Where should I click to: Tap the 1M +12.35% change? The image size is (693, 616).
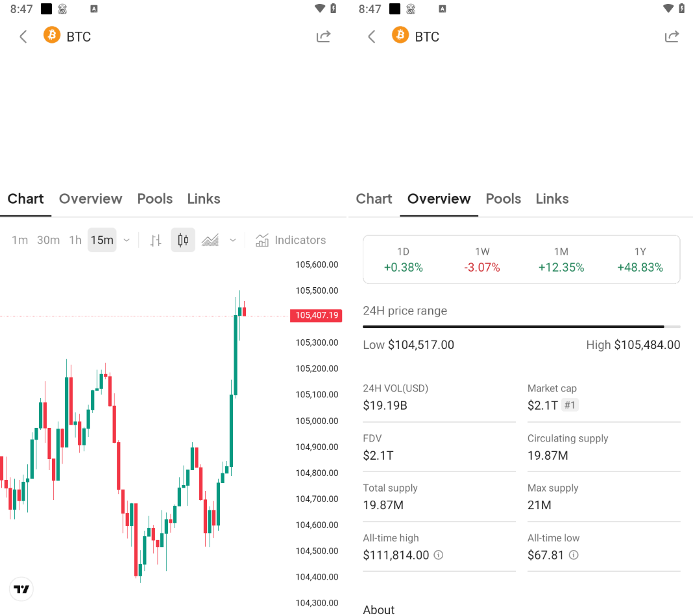click(x=561, y=259)
